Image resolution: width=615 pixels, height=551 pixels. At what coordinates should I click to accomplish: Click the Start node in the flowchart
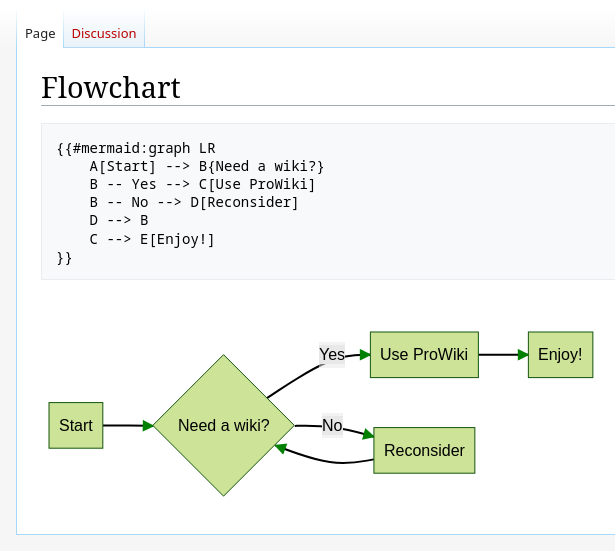(x=76, y=425)
